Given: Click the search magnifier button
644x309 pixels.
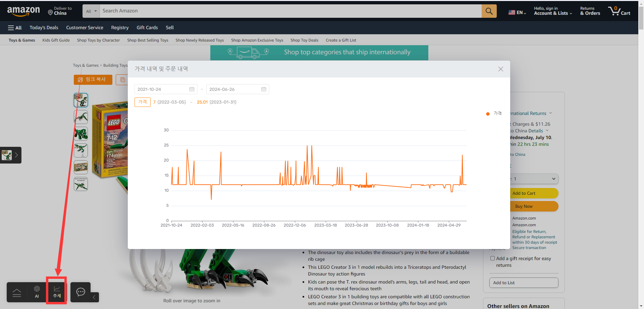Looking at the screenshot, I should pyautogui.click(x=489, y=11).
